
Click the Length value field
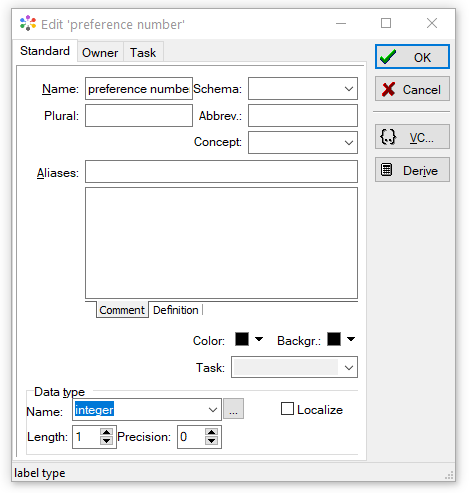click(x=87, y=437)
